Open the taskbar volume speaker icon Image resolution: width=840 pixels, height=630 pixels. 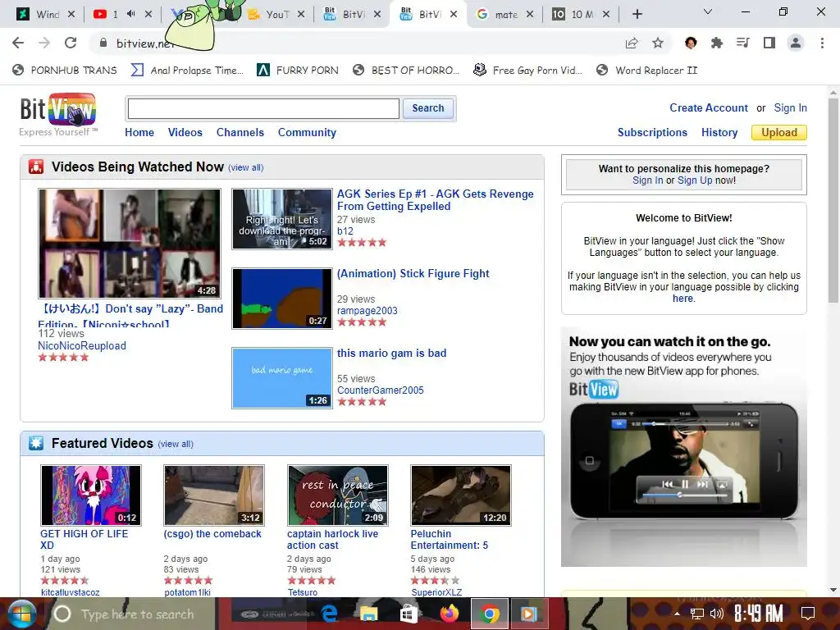[x=717, y=614]
